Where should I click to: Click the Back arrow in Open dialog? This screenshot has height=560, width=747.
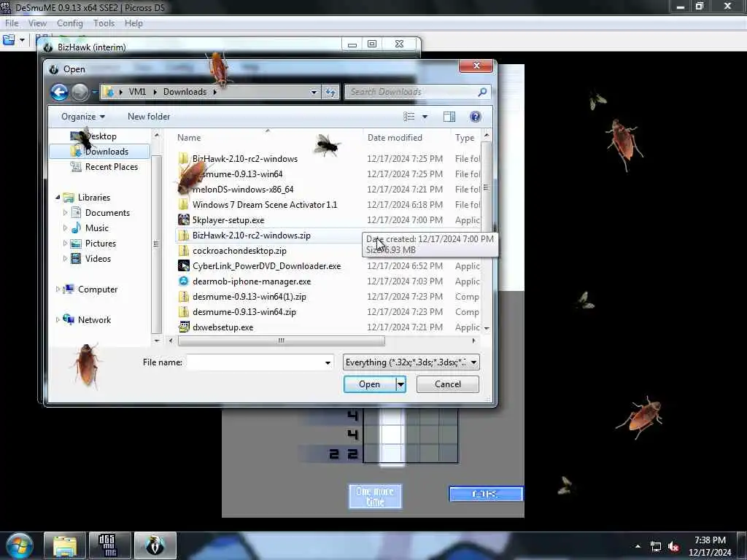coord(60,92)
